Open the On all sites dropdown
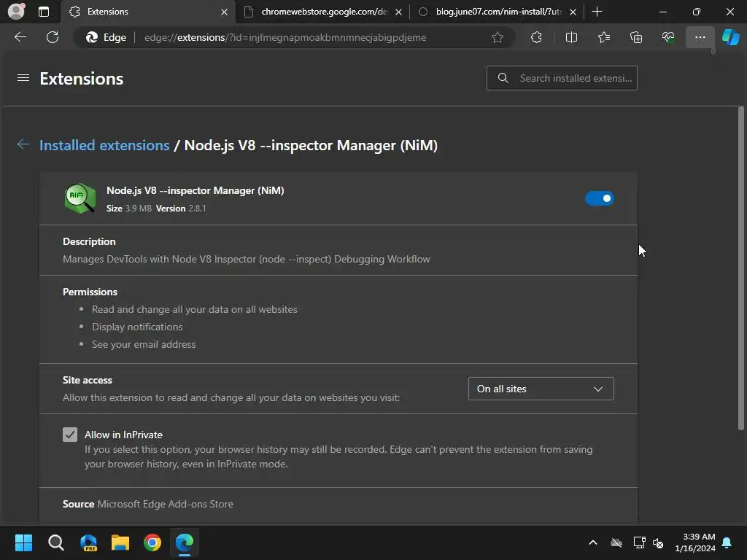747x560 pixels. point(541,389)
